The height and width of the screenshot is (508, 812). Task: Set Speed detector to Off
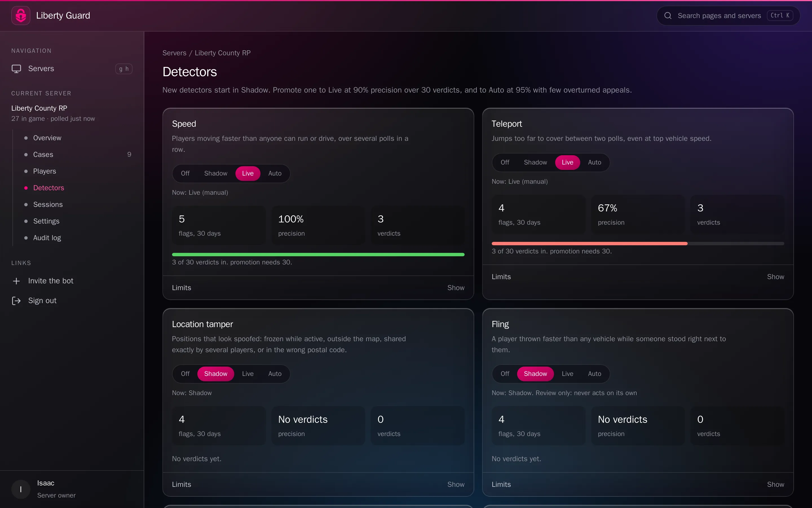pos(185,173)
